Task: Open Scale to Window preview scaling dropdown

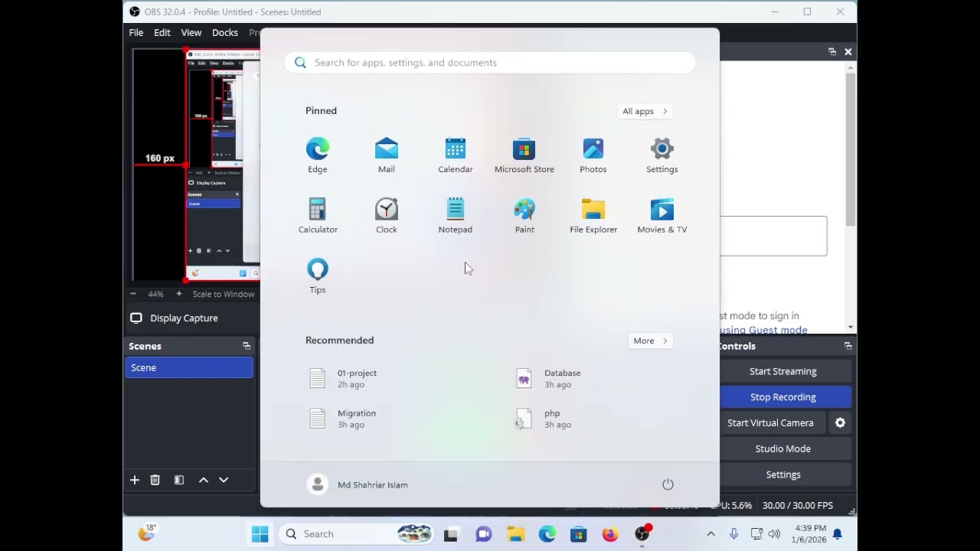Action: coord(224,294)
